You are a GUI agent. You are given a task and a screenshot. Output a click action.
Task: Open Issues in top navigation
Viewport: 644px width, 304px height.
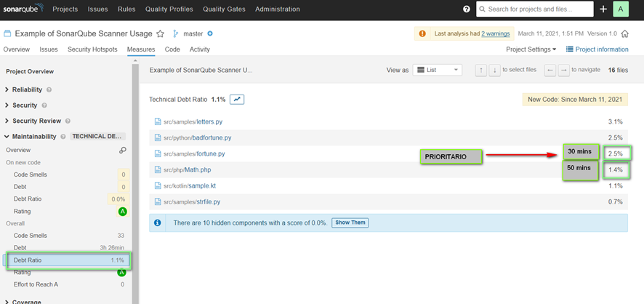(97, 9)
